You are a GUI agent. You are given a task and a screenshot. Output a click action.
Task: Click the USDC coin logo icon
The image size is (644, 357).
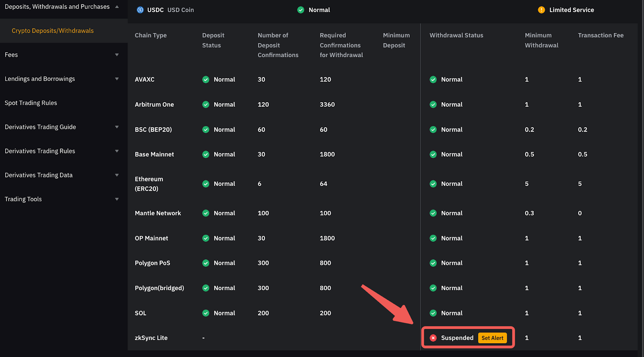coord(140,10)
